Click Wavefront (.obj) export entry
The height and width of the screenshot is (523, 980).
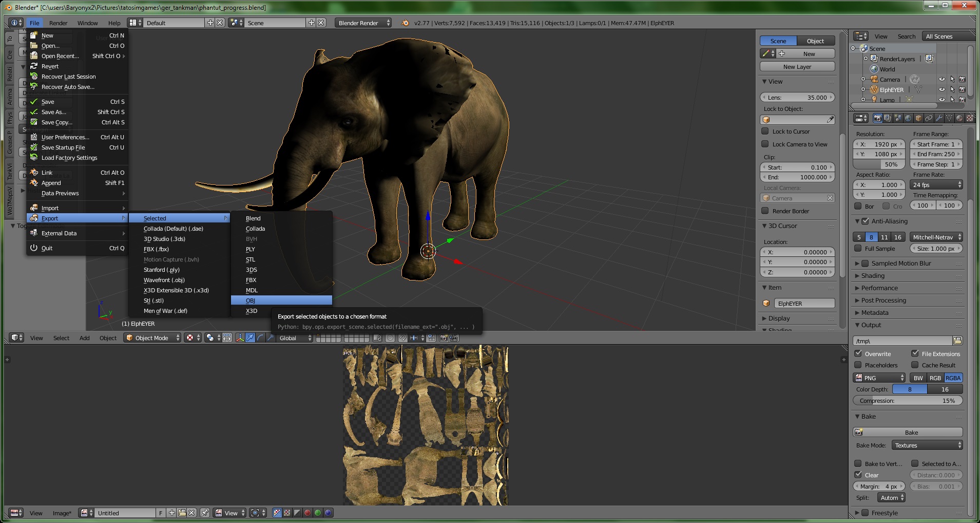(x=164, y=280)
